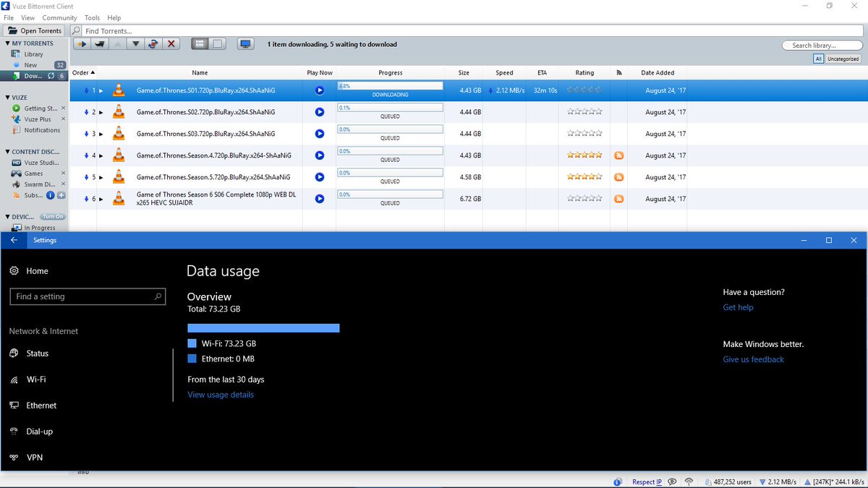Play Game.of.Thrones.S01 with its Play Now button
This screenshot has height=488, width=868.
point(320,90)
